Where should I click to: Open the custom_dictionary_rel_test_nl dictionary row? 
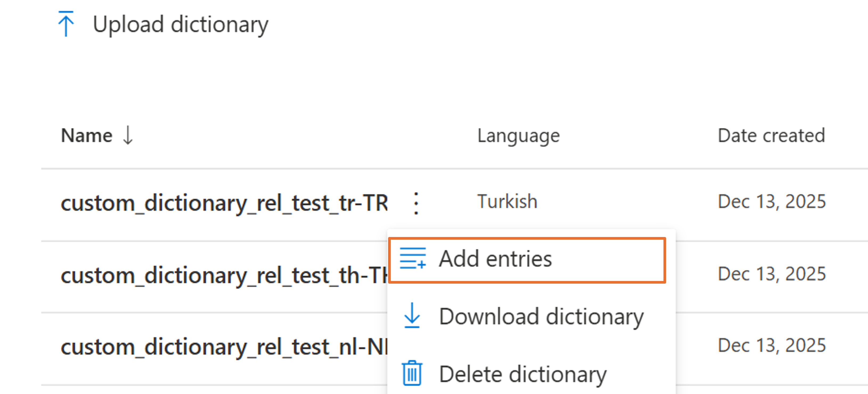(x=224, y=347)
